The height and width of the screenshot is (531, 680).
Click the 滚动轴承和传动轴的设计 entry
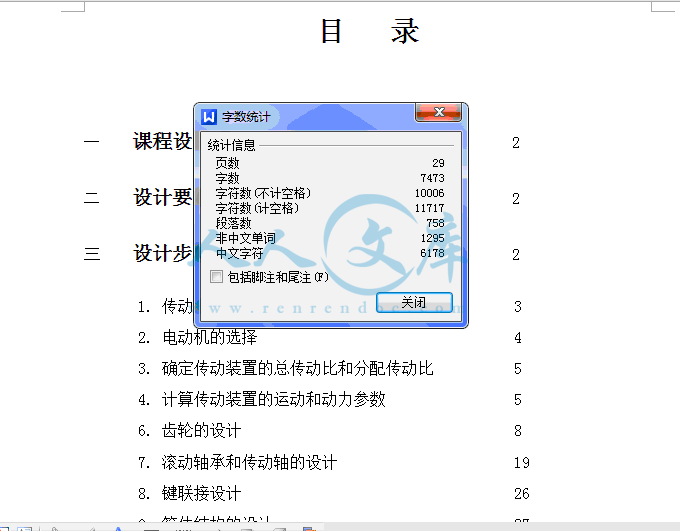tap(249, 462)
